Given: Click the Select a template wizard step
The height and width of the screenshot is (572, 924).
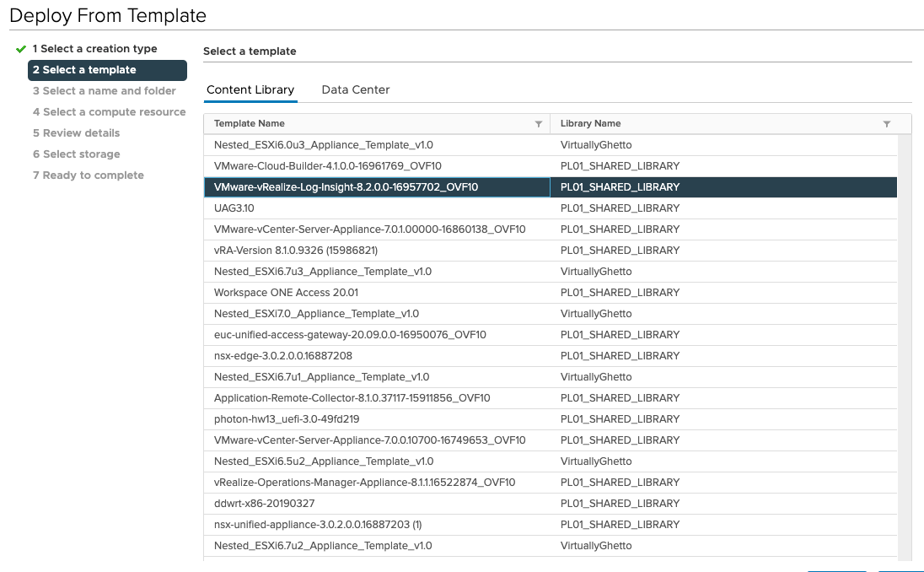Looking at the screenshot, I should [x=89, y=70].
